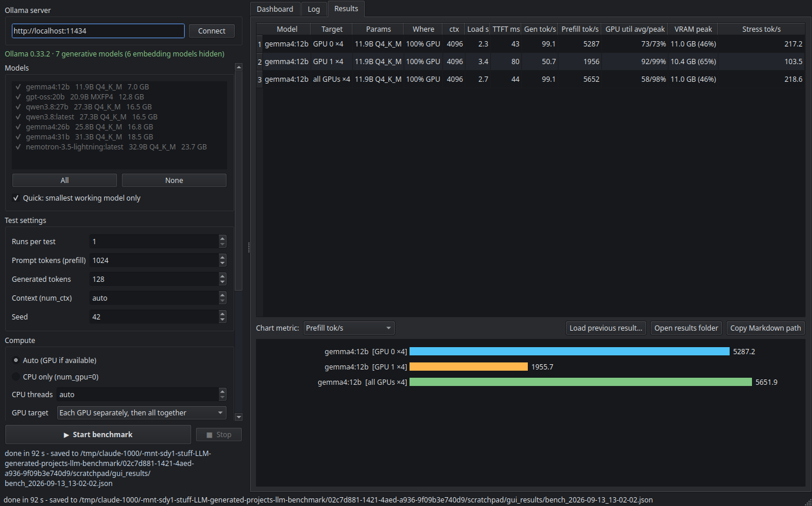Click the Stop button
This screenshot has width=812, height=506.
(219, 435)
